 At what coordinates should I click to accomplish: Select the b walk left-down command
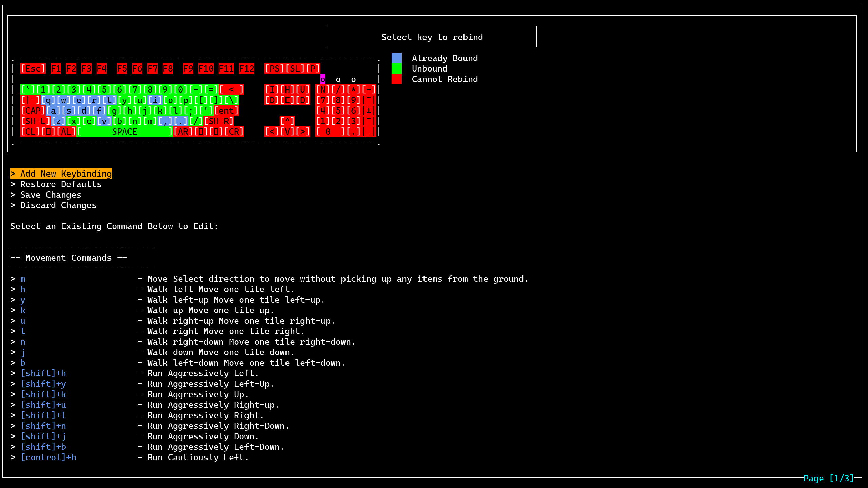pyautogui.click(x=22, y=363)
